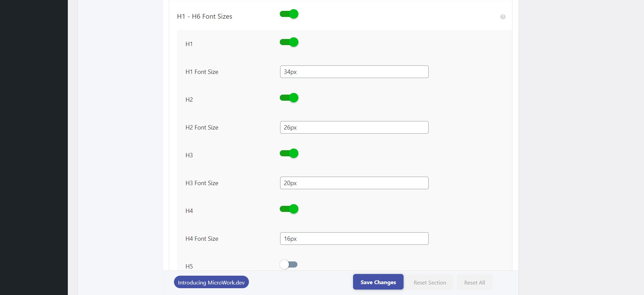This screenshot has width=644, height=295.
Task: Disable the H4 toggle switch
Action: tap(289, 209)
